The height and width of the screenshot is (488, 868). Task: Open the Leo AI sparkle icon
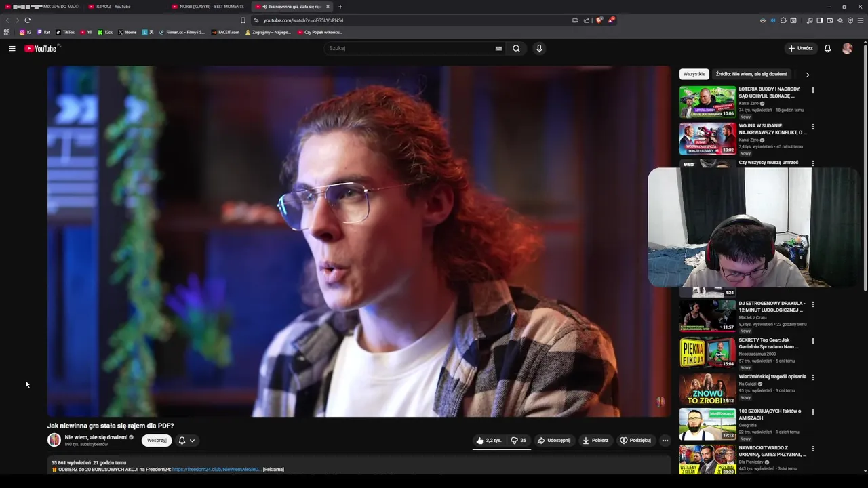pos(840,20)
